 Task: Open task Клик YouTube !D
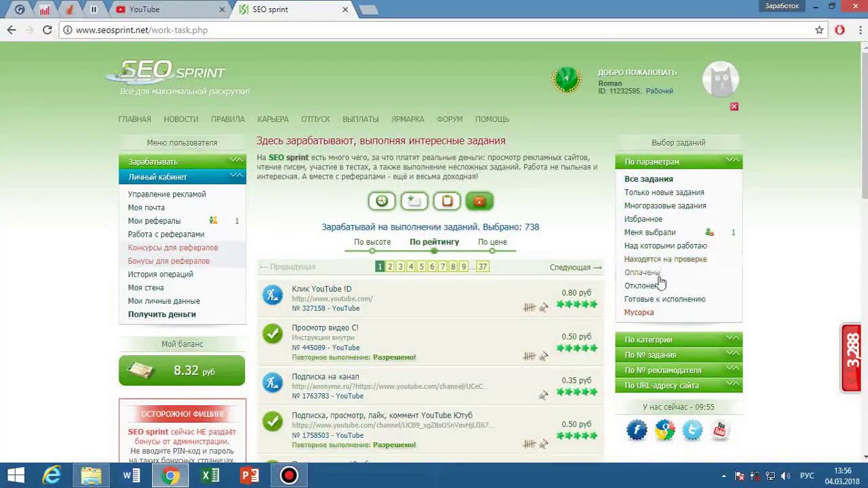pyautogui.click(x=321, y=289)
